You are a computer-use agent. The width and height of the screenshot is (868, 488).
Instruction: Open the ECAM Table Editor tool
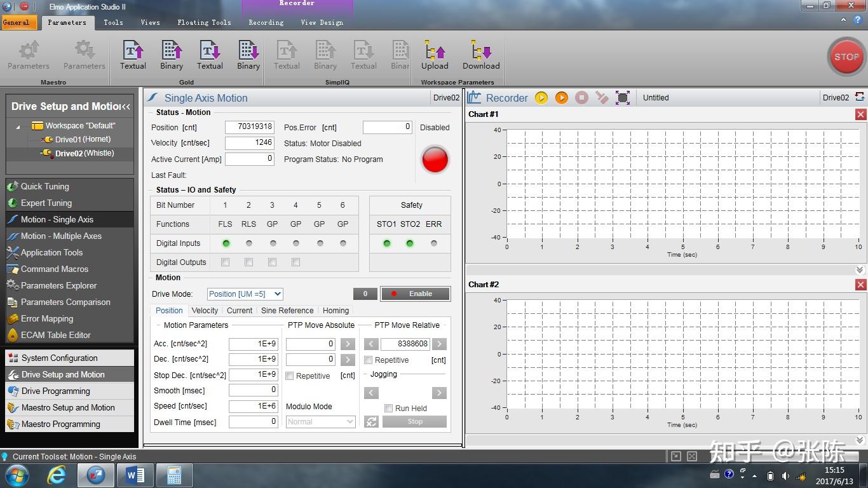click(x=55, y=335)
